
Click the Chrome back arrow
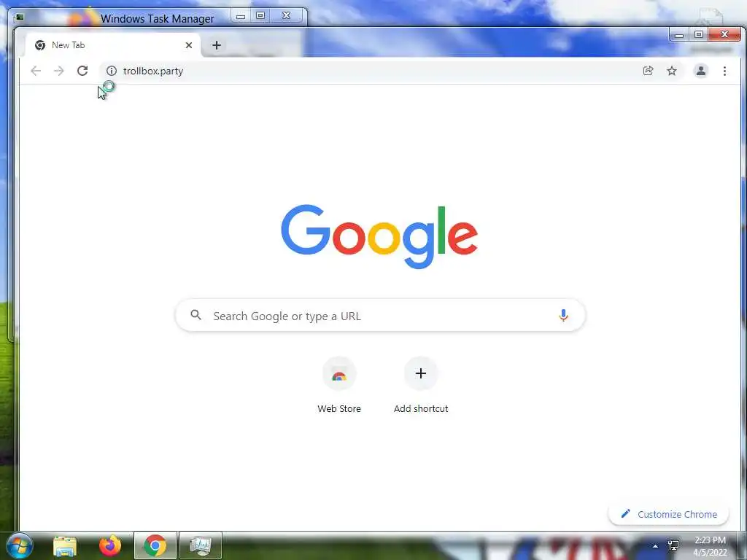[x=36, y=71]
